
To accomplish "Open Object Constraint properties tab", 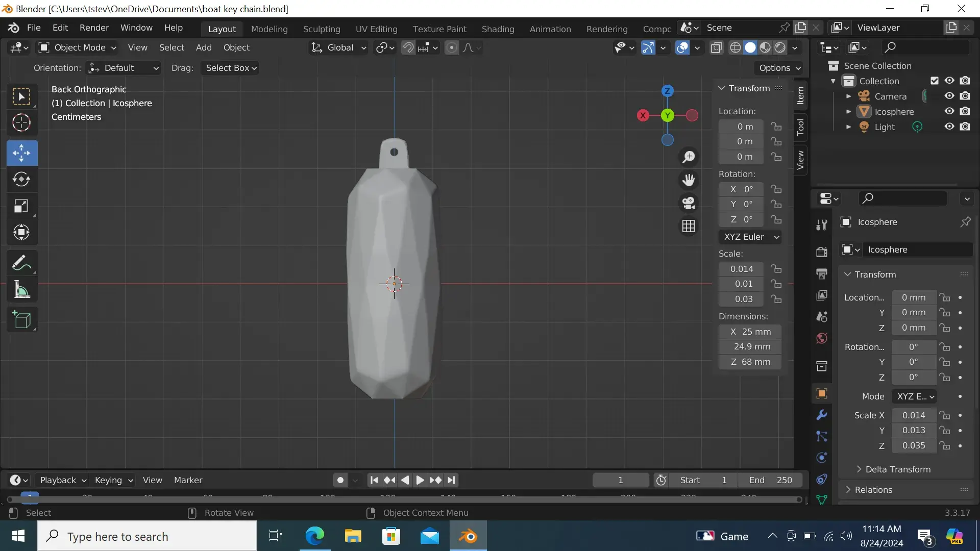I will [821, 479].
